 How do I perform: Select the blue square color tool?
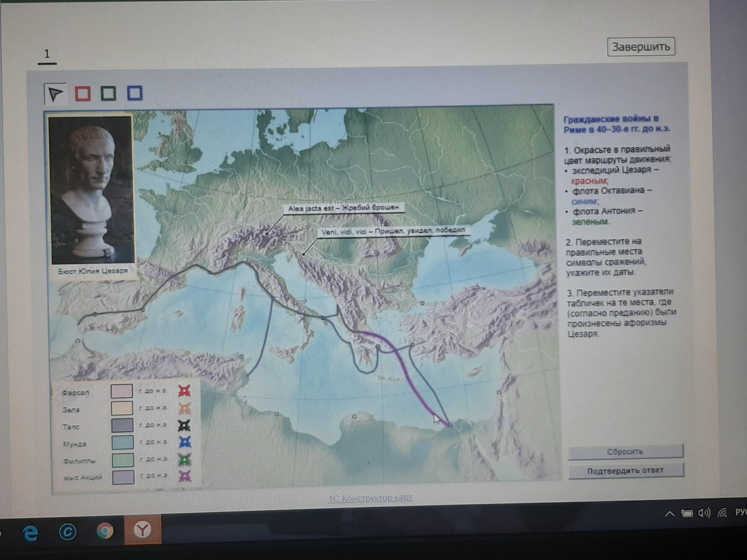click(x=135, y=93)
